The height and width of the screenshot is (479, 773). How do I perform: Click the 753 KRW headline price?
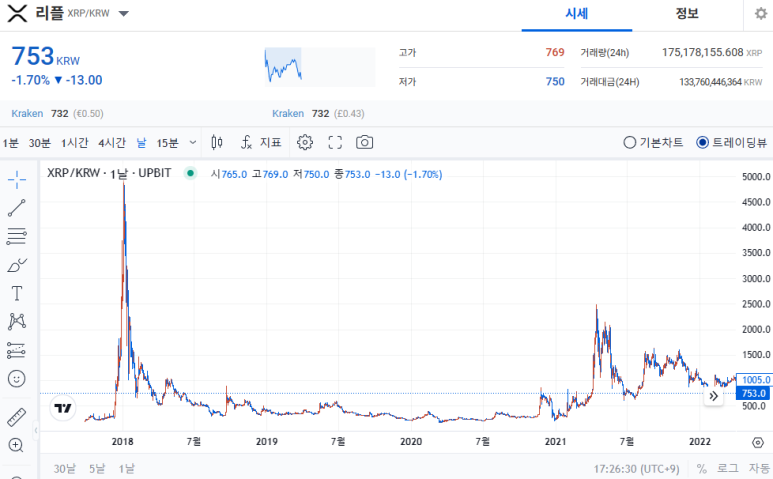point(45,56)
